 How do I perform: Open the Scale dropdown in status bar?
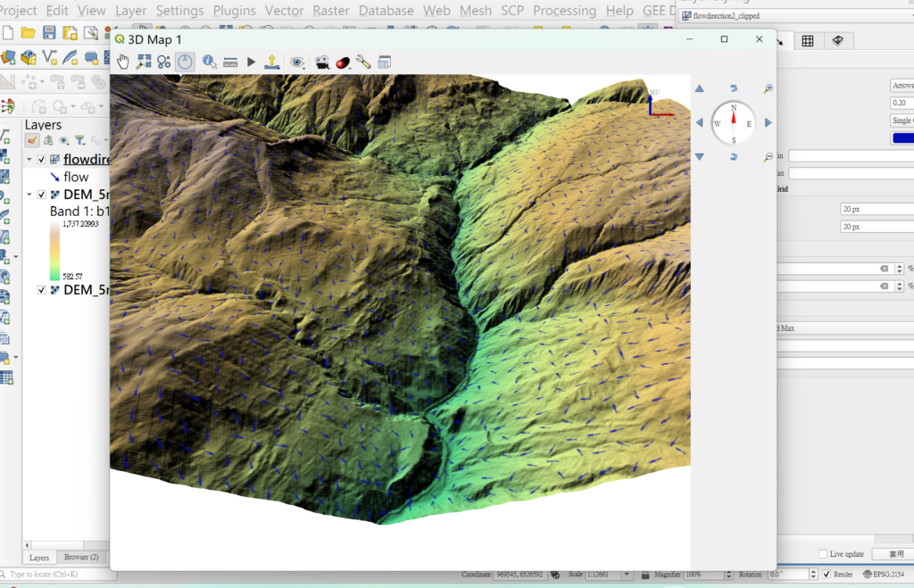point(627,574)
